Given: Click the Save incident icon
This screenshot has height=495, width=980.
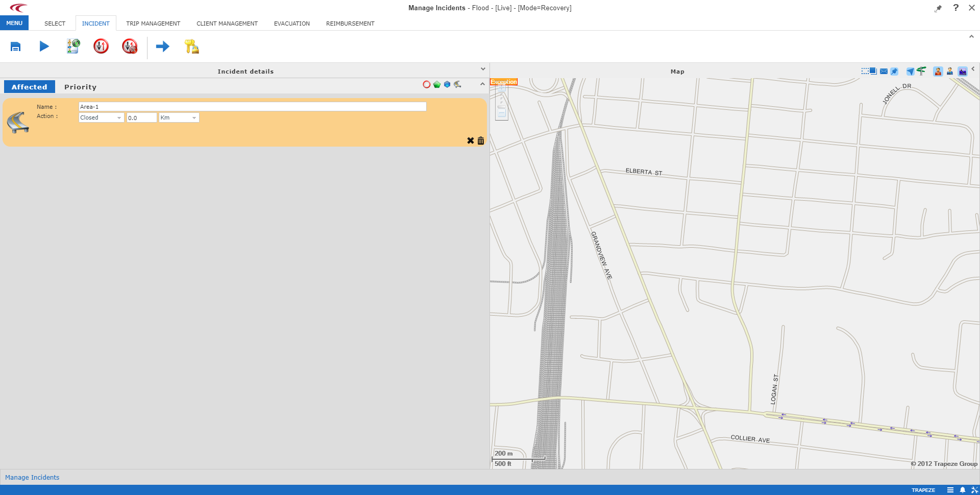Looking at the screenshot, I should click(15, 46).
